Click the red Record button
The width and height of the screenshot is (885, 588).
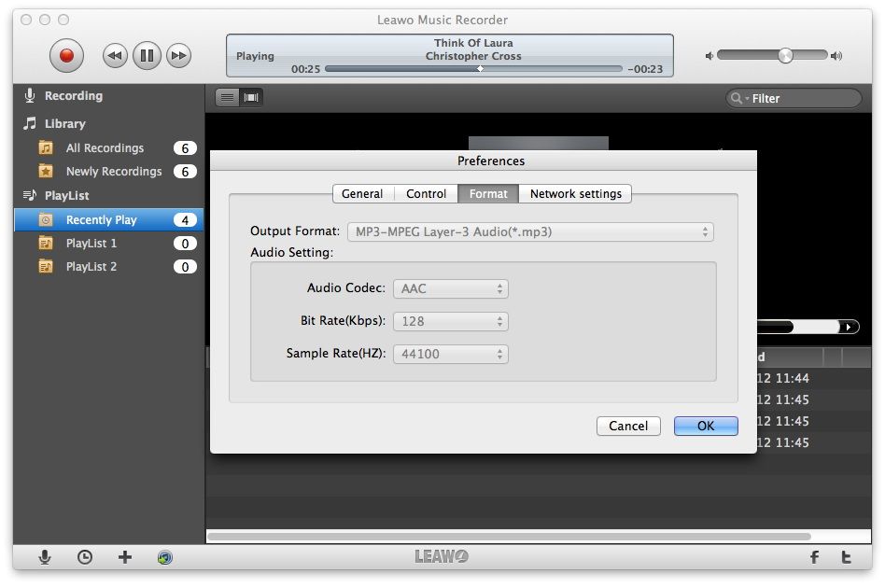pos(66,55)
